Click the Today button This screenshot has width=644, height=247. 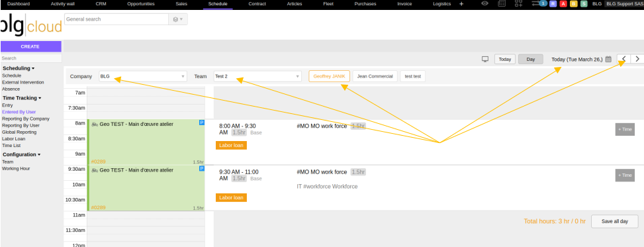(x=505, y=59)
